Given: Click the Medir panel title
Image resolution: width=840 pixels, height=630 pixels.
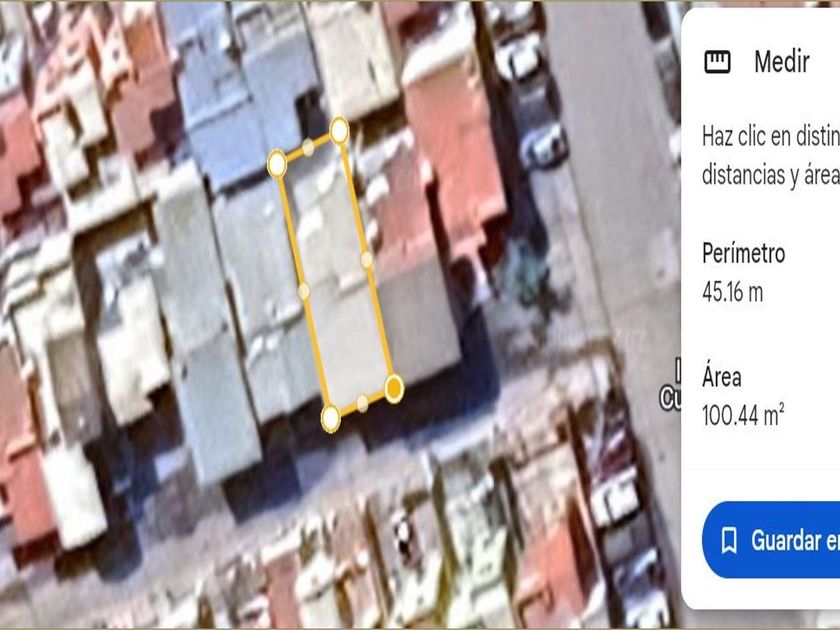Looking at the screenshot, I should [782, 62].
